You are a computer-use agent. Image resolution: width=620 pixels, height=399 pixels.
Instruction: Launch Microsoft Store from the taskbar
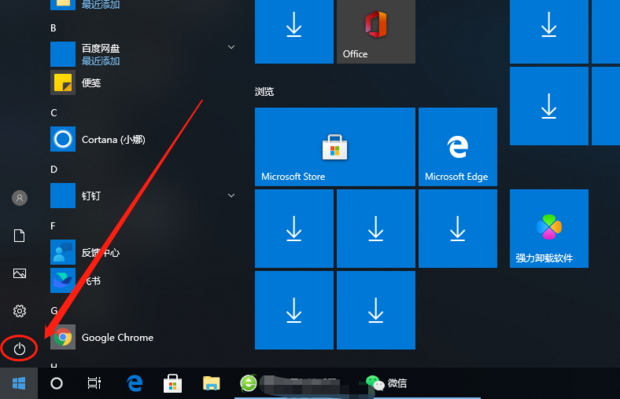[x=173, y=383]
